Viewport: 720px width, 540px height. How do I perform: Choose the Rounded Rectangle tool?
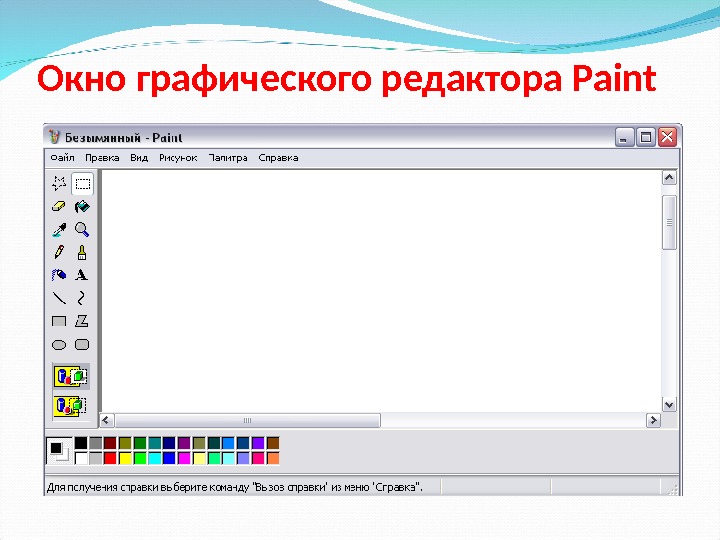click(82, 344)
